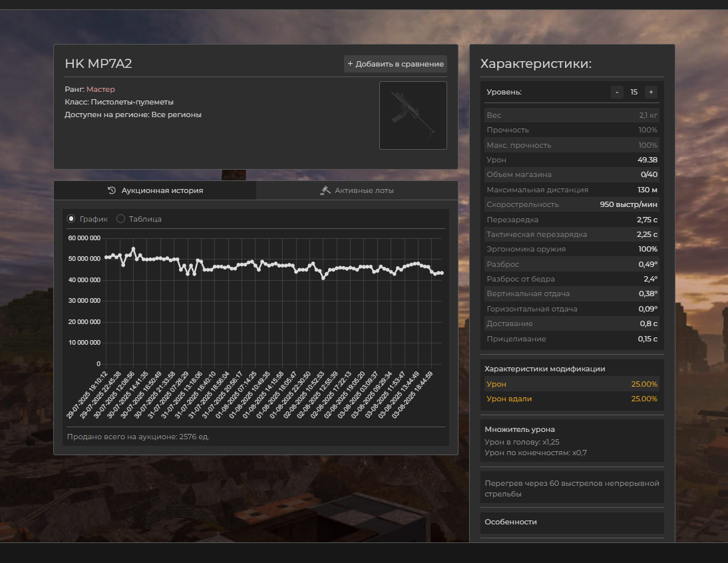The width and height of the screenshot is (728, 563).
Task: Click the level value 15 field
Action: tap(634, 92)
